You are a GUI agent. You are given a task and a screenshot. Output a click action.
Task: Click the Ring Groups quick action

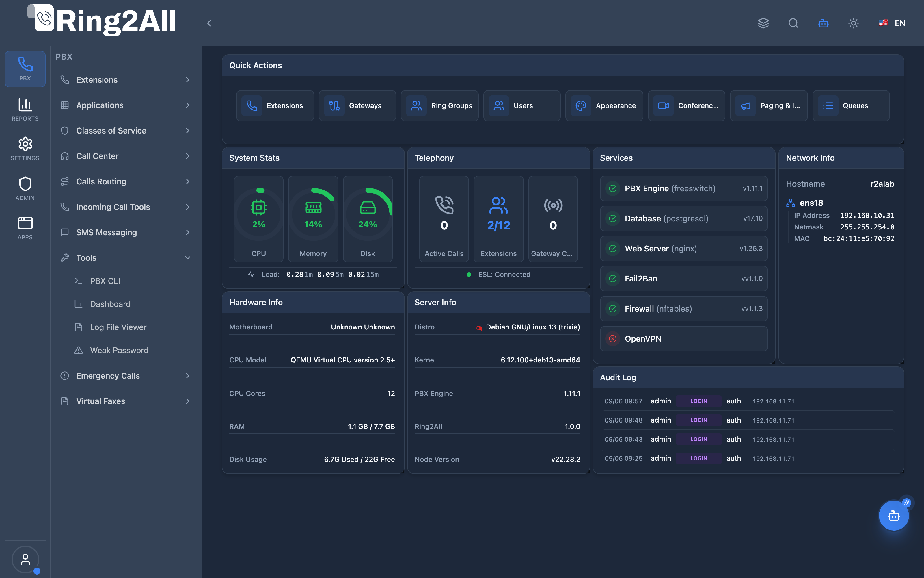[x=439, y=105]
